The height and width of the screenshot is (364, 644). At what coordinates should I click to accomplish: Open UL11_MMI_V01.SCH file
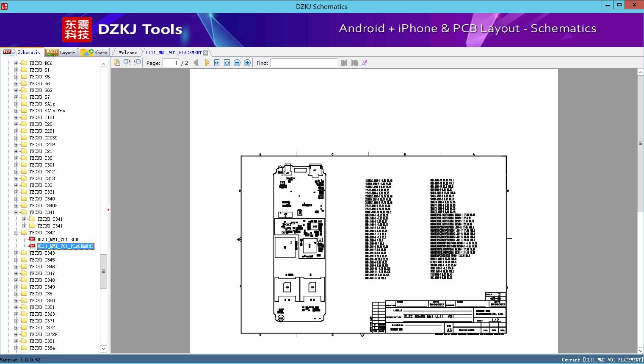[58, 239]
